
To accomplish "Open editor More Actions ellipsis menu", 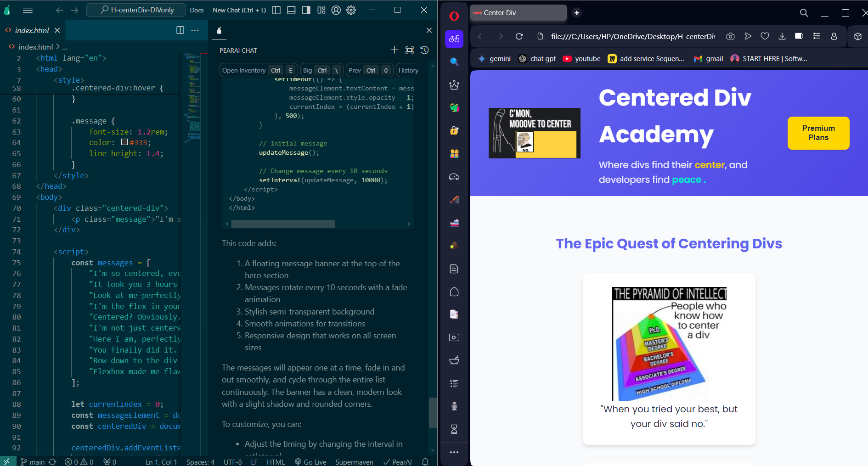I will coord(195,30).
